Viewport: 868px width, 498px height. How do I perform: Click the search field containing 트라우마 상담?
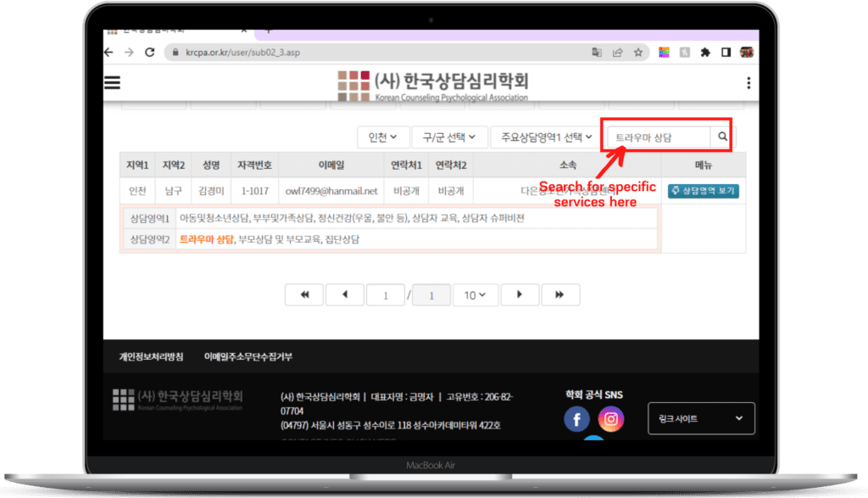[658, 137]
